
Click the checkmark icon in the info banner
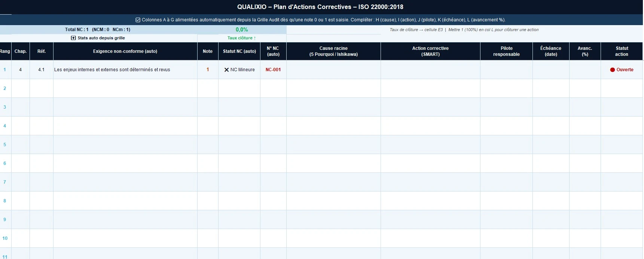(x=138, y=20)
